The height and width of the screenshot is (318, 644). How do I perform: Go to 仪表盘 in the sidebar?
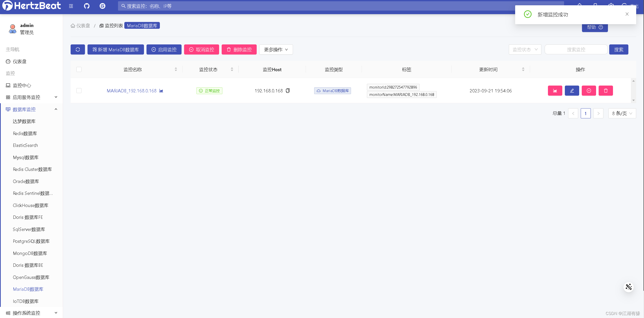20,61
